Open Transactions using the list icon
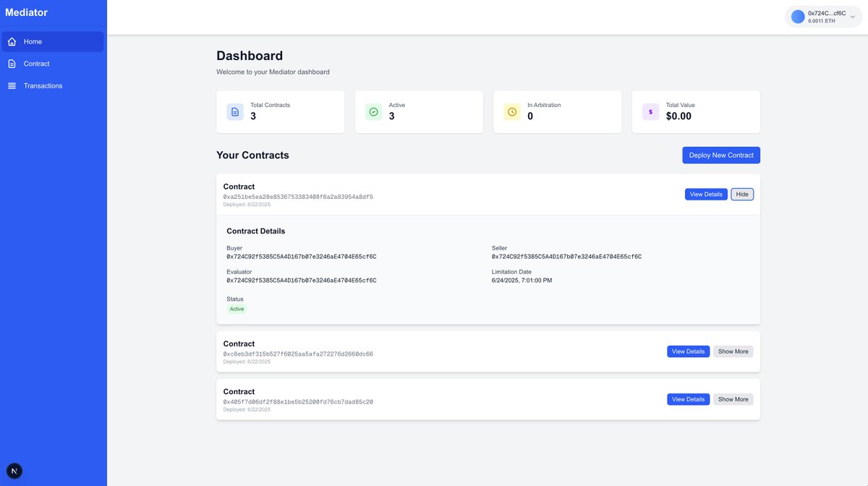868x486 pixels. tap(12, 85)
